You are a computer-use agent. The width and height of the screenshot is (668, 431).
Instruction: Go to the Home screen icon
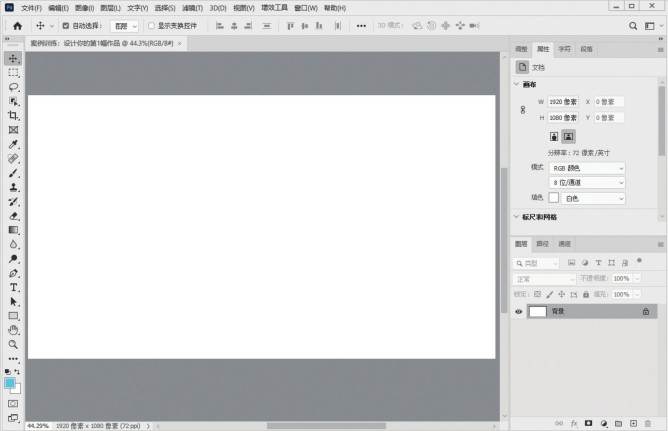[17, 26]
